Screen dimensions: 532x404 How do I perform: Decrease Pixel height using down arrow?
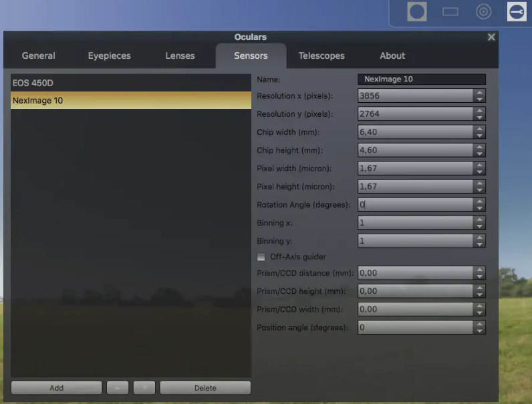point(479,190)
